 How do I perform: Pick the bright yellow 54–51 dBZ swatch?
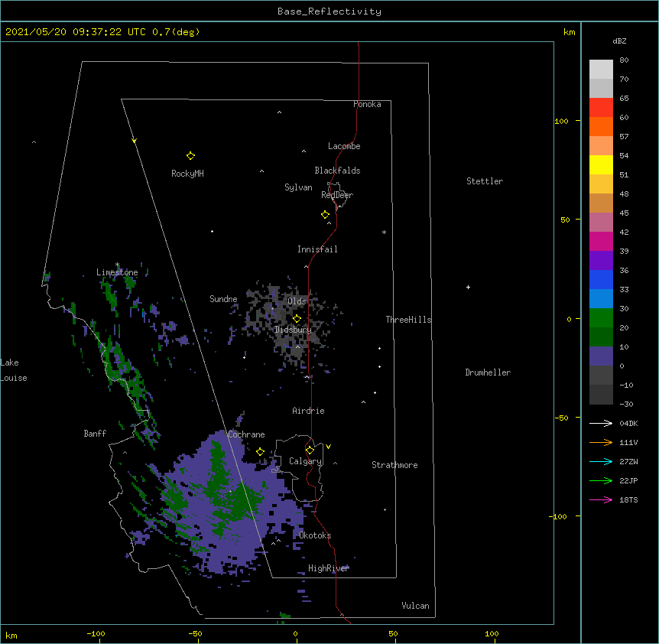pos(601,164)
